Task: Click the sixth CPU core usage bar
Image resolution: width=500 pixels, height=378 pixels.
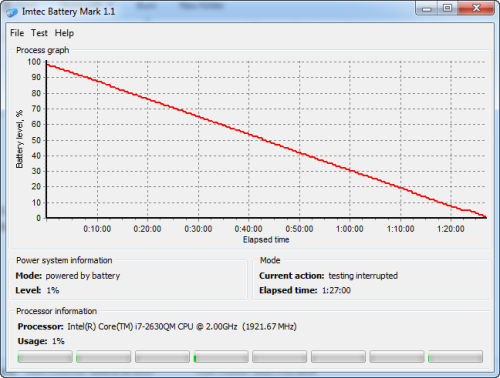Action: click(338, 357)
